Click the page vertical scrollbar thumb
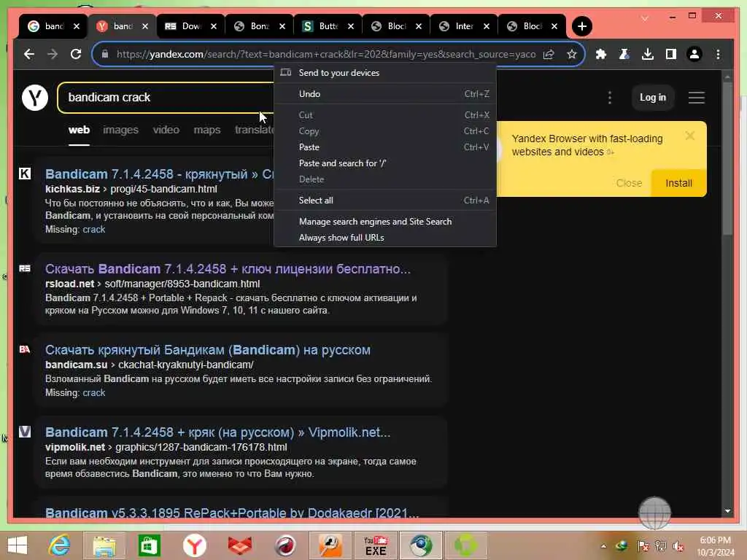The width and height of the screenshot is (747, 560). click(x=727, y=158)
